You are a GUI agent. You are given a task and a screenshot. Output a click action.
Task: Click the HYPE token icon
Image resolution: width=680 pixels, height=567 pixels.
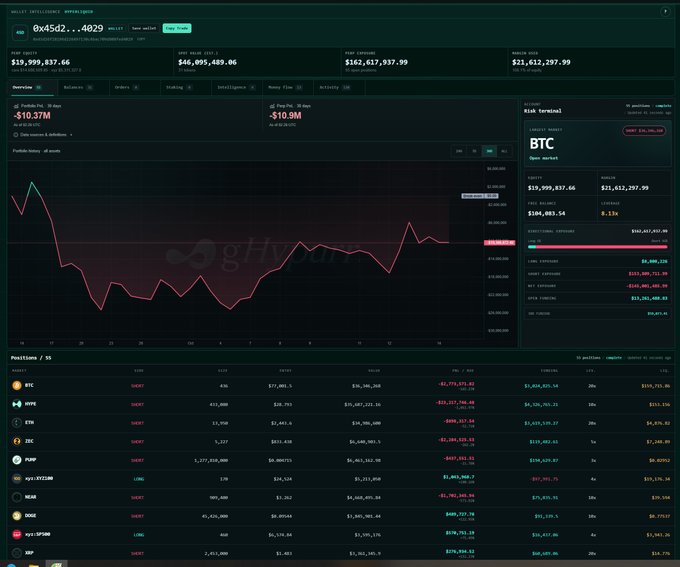click(17, 404)
